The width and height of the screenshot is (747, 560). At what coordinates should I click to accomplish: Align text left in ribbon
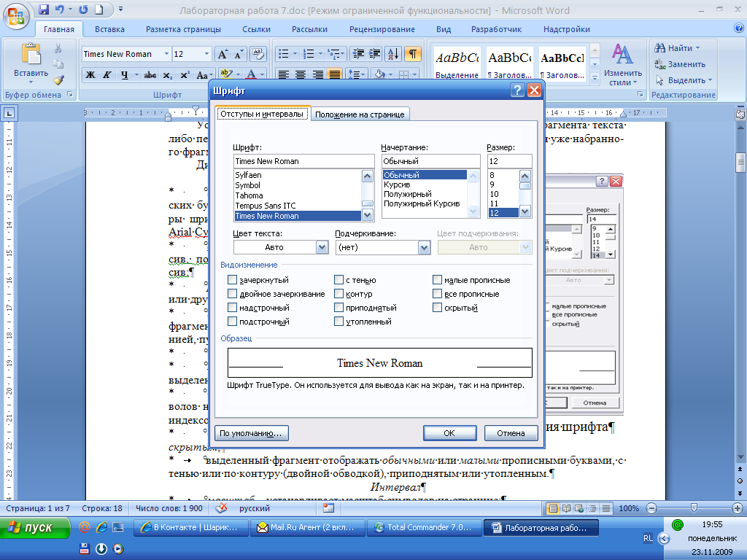[284, 75]
